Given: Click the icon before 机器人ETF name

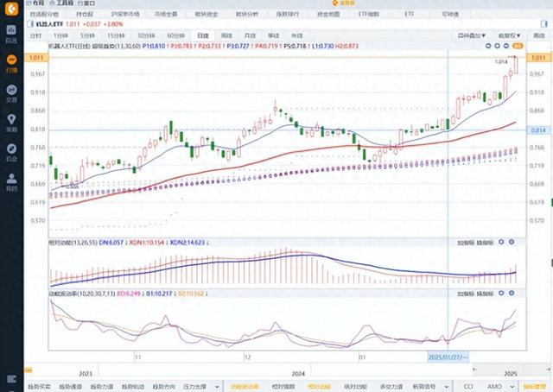Looking at the screenshot, I should pyautogui.click(x=31, y=24).
